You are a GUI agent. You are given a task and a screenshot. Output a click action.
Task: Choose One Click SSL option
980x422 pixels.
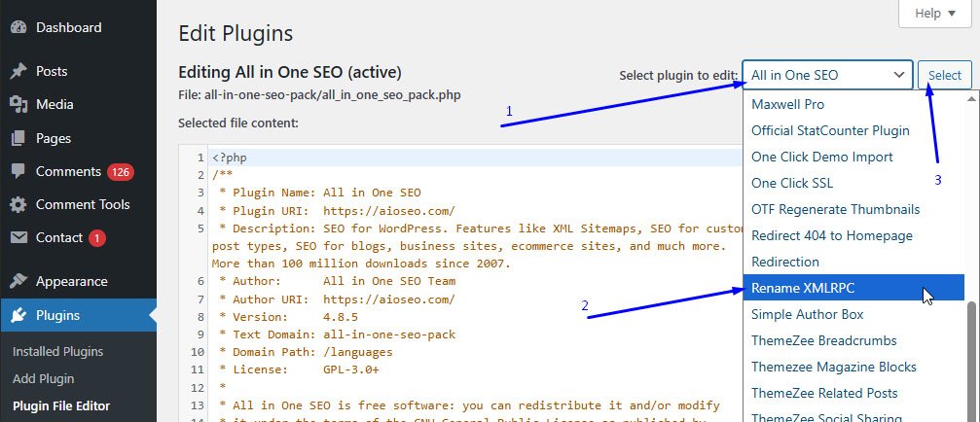click(853, 183)
